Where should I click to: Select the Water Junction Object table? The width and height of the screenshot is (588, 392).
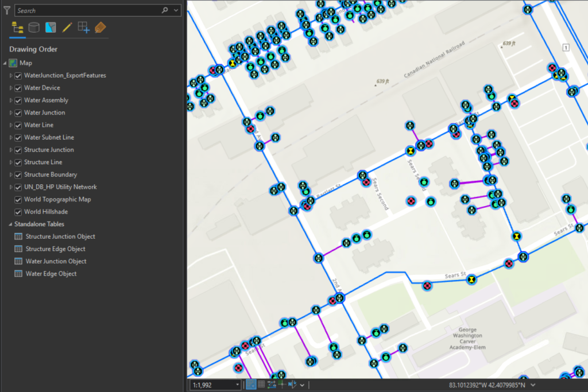pyautogui.click(x=56, y=261)
